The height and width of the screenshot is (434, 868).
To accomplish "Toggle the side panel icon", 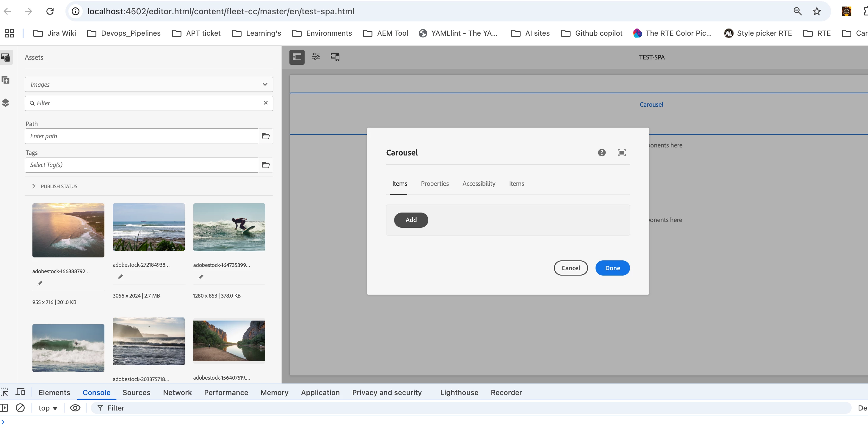I will tap(297, 57).
